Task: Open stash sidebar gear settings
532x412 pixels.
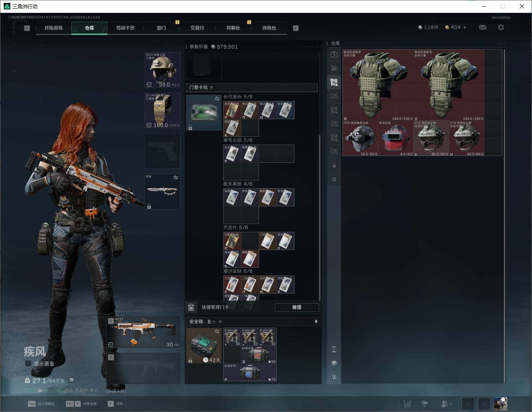Action: pyautogui.click(x=334, y=179)
